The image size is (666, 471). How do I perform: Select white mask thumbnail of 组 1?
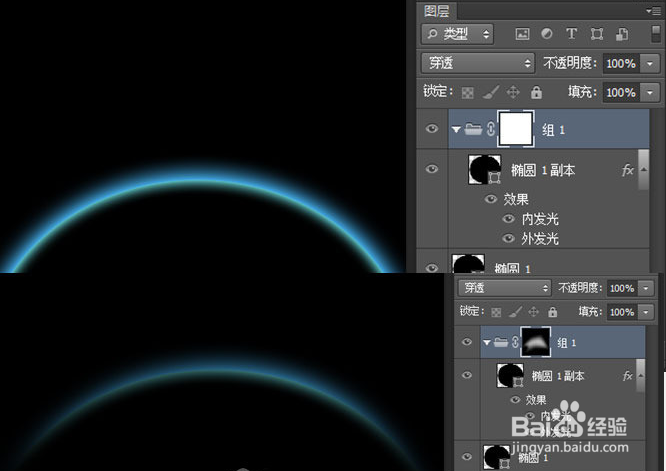[x=516, y=129]
